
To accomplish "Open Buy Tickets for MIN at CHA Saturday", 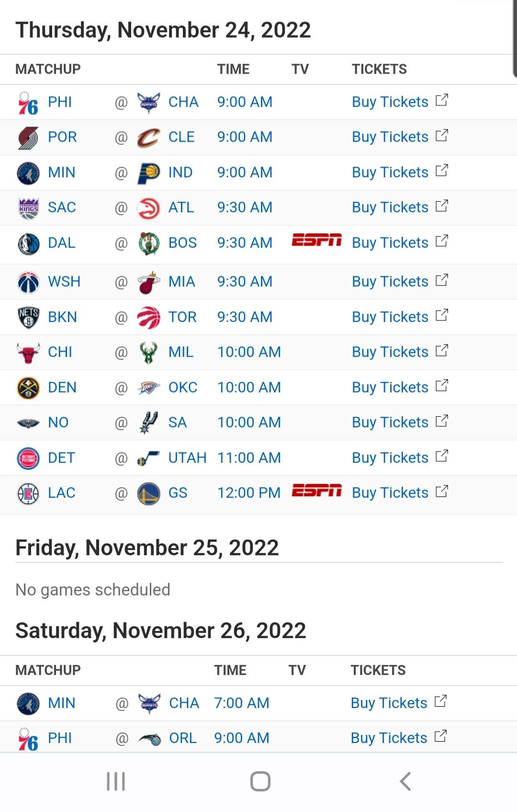I will pos(389,703).
